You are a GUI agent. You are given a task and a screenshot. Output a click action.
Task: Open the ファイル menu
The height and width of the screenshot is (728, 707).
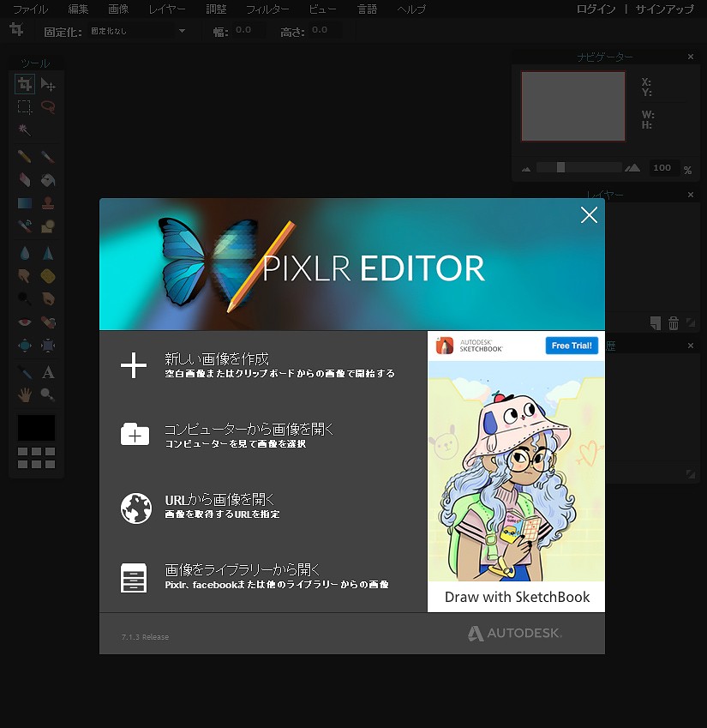click(x=30, y=9)
